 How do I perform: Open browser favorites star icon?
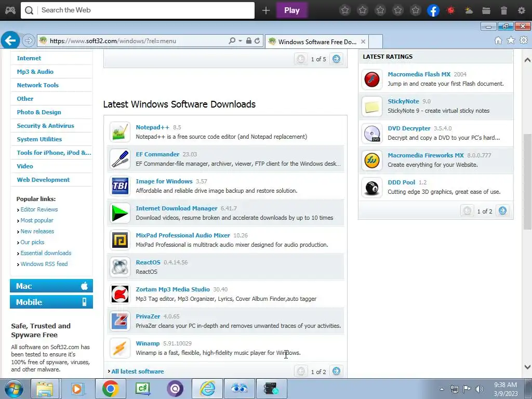[x=511, y=41]
